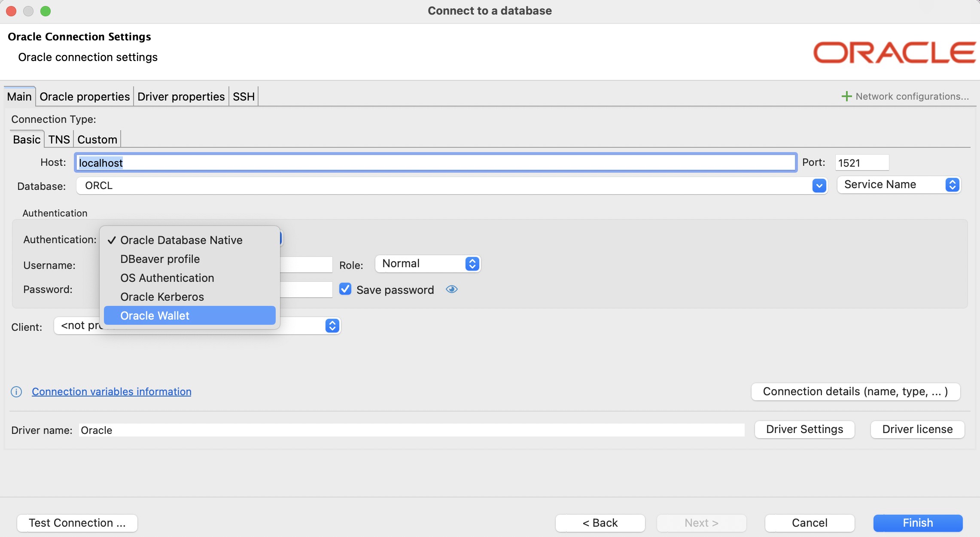The width and height of the screenshot is (980, 537).
Task: Click into the Port field
Action: click(861, 163)
